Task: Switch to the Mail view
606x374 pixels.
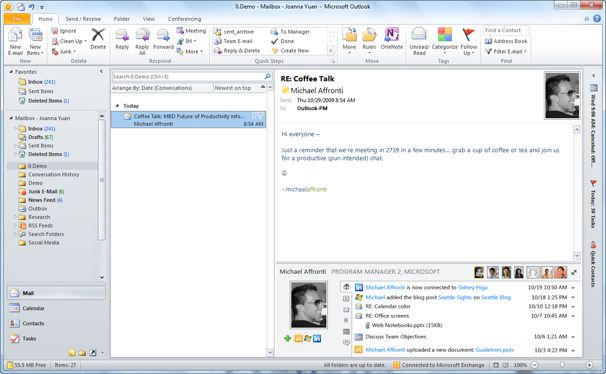Action: pos(56,293)
